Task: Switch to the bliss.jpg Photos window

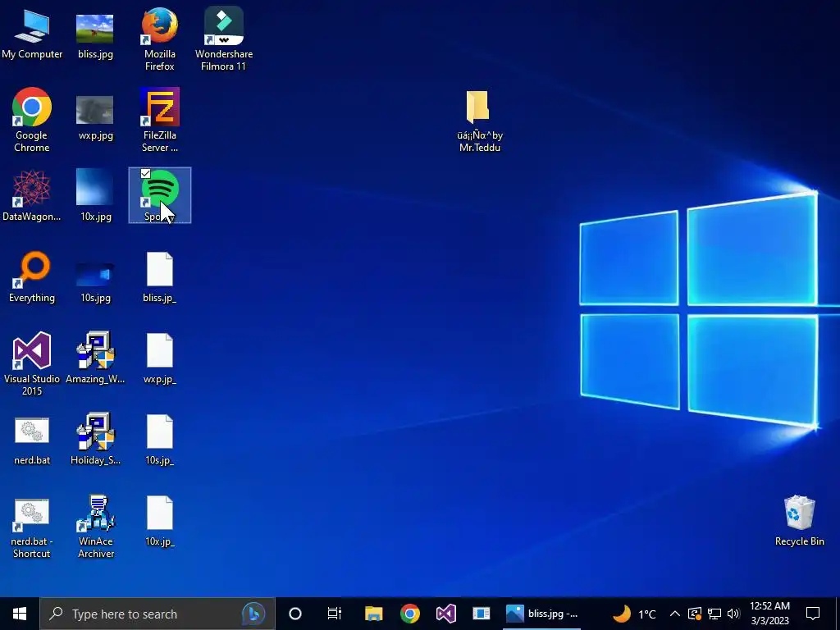Action: (x=541, y=614)
